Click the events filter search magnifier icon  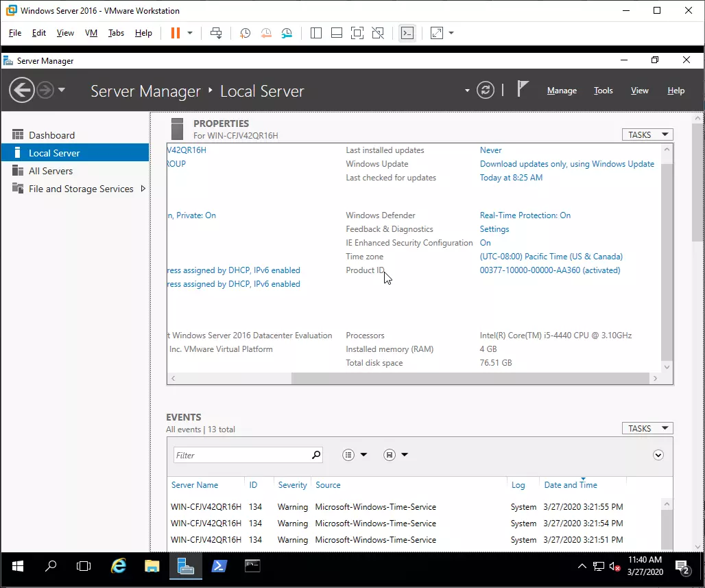click(317, 455)
